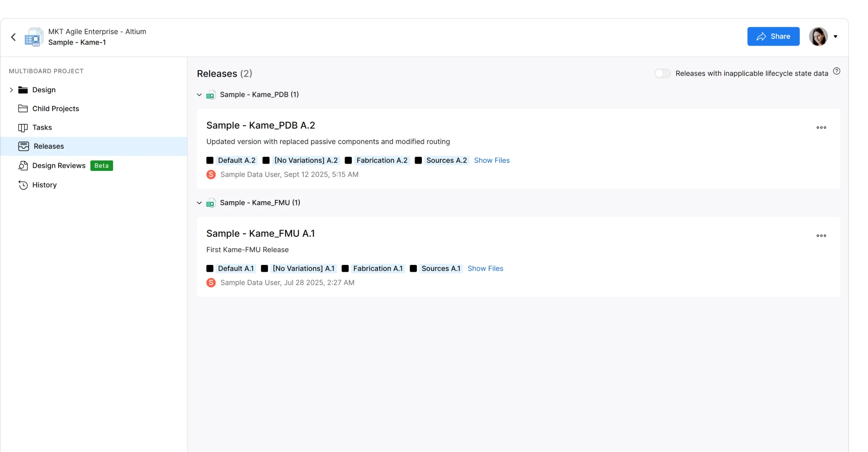Open the Child Projects section
The height and width of the screenshot is (452, 868).
click(56, 108)
